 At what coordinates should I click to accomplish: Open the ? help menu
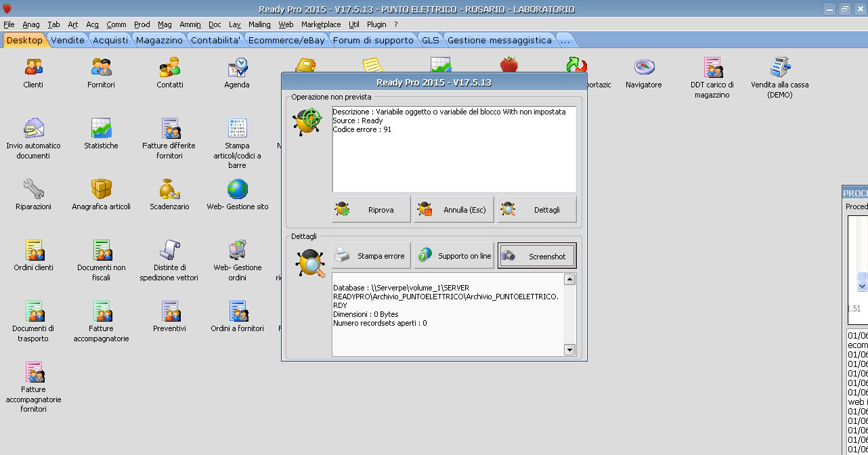pos(396,24)
